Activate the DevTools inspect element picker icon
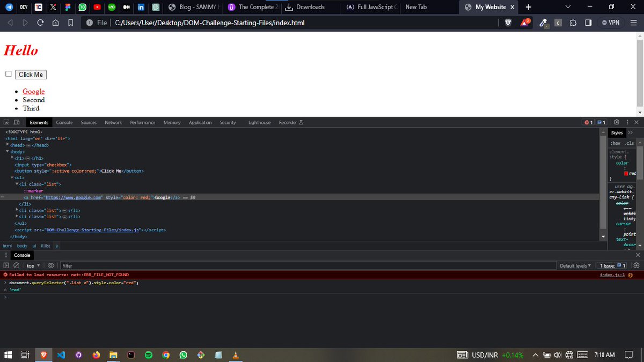This screenshot has height=362, width=644. pos(6,123)
